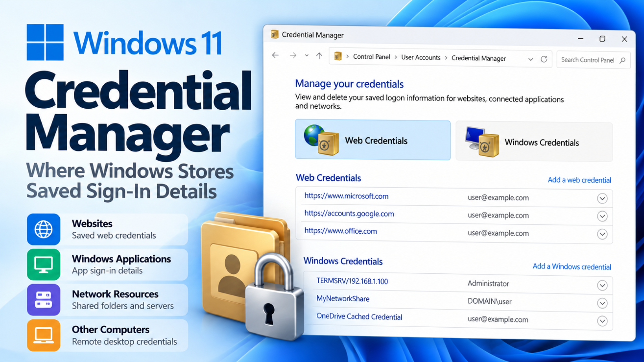Click the search magnifier icon

click(x=622, y=60)
